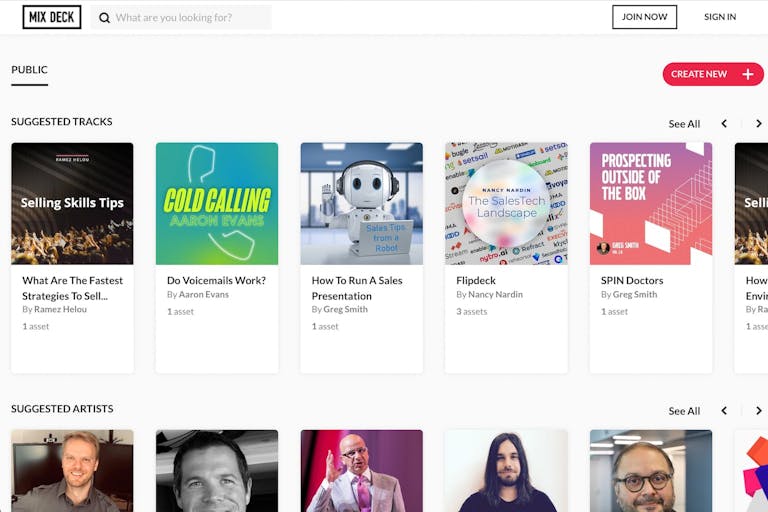Click '1 asset' under SPIN Doctors

[614, 312]
